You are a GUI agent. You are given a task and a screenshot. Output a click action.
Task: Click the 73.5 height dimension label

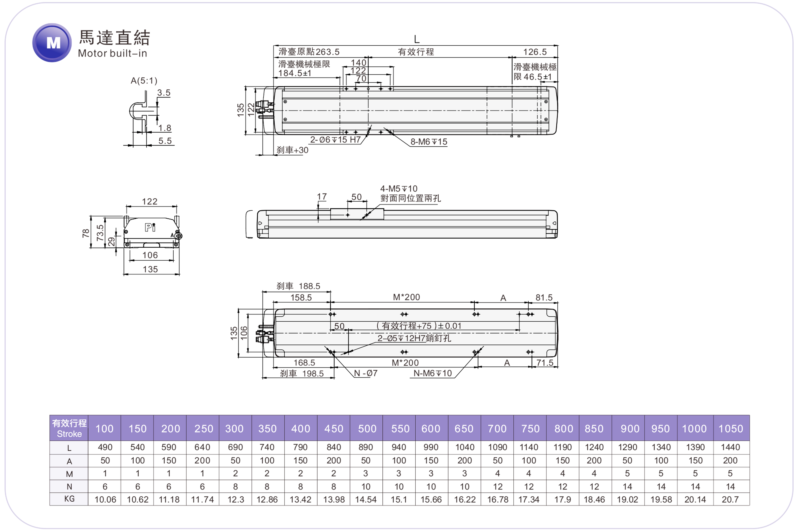click(x=100, y=233)
